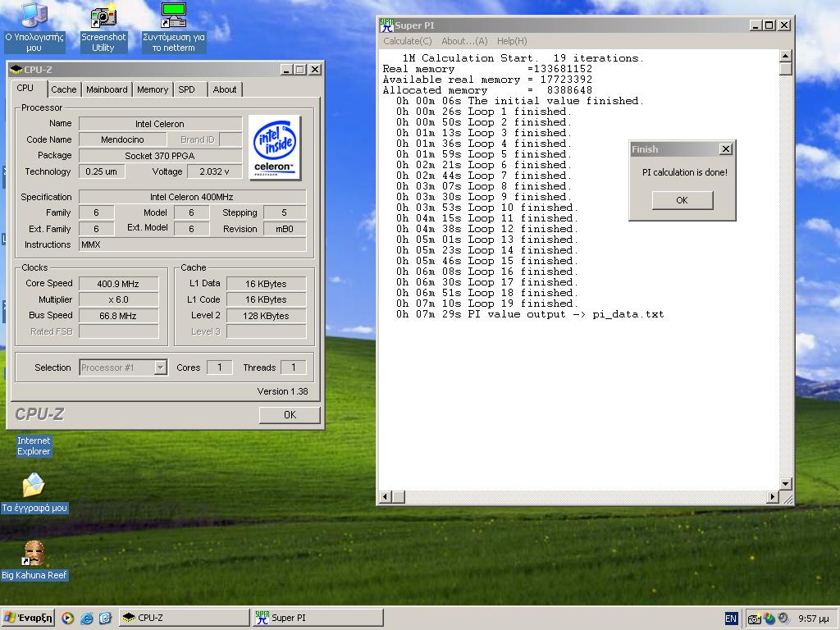This screenshot has width=840, height=630.
Task: Click Super PI vertical scrollbar up arrow
Action: (x=785, y=56)
